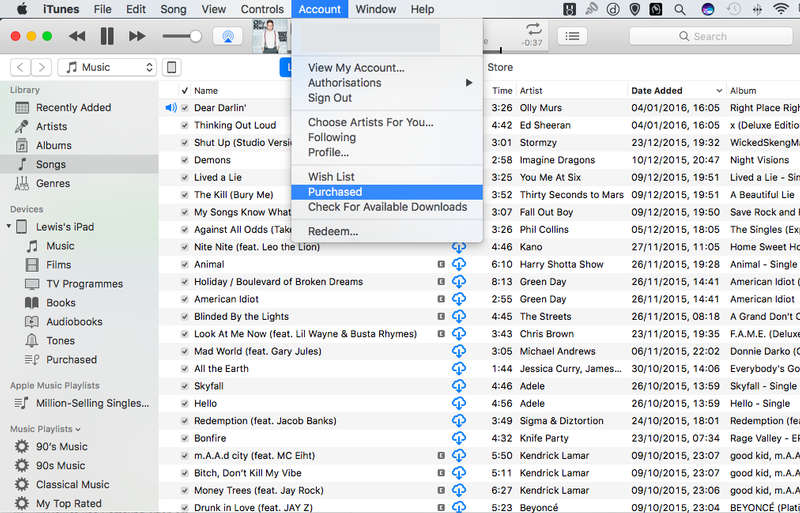Skip to next track with fast-forward
Screen dimensions: 800x513
coord(137,36)
